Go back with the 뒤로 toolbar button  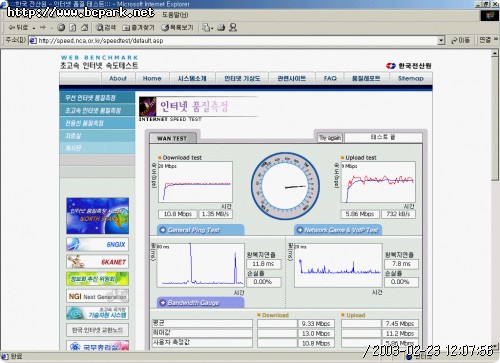18,27
